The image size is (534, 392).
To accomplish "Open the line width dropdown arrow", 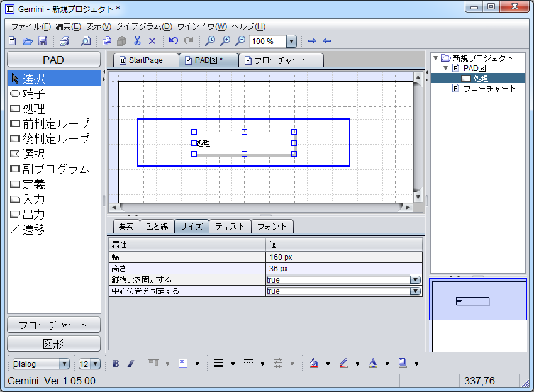I will tap(233, 364).
